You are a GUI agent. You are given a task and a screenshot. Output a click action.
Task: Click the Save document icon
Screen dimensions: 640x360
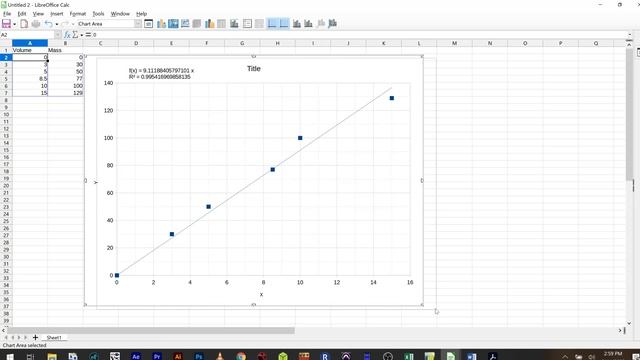[7, 24]
